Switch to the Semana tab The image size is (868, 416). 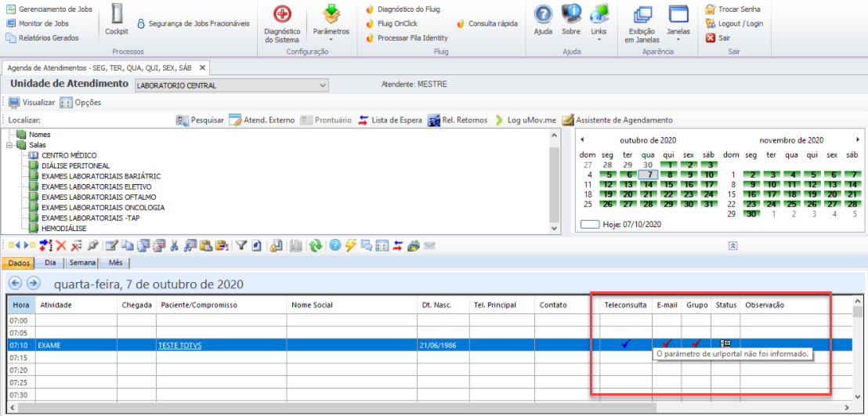coord(82,262)
